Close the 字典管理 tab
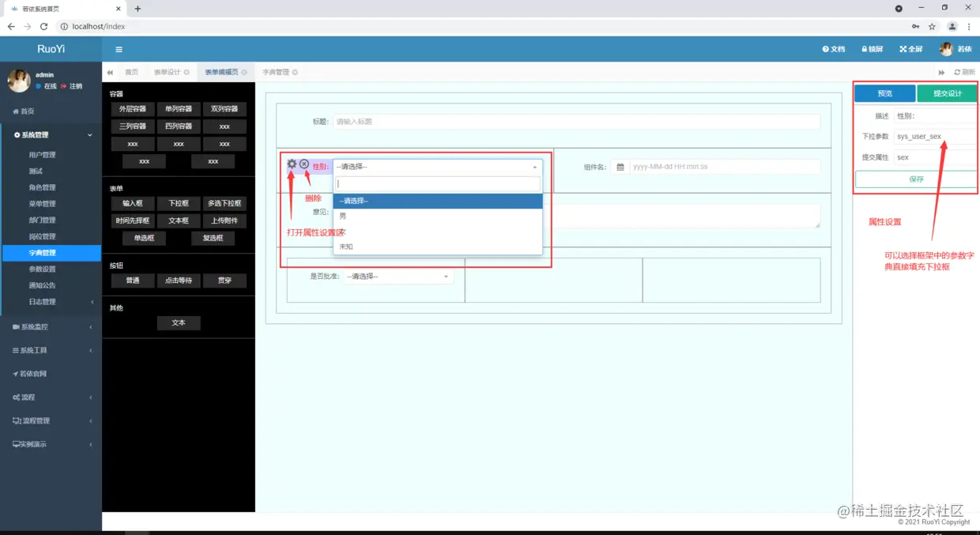 click(x=295, y=72)
